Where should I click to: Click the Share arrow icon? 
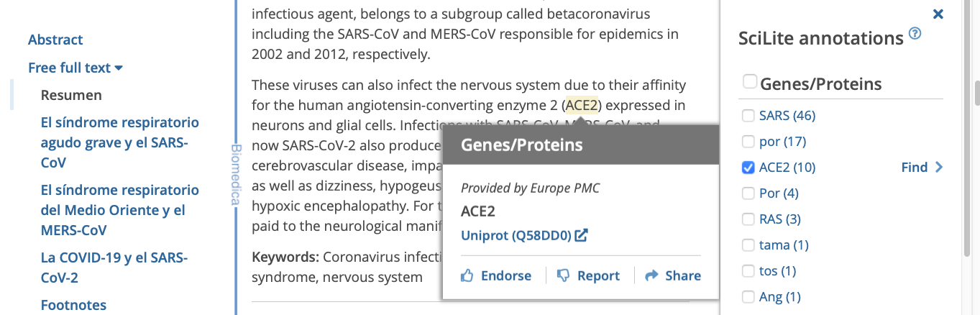[652, 275]
